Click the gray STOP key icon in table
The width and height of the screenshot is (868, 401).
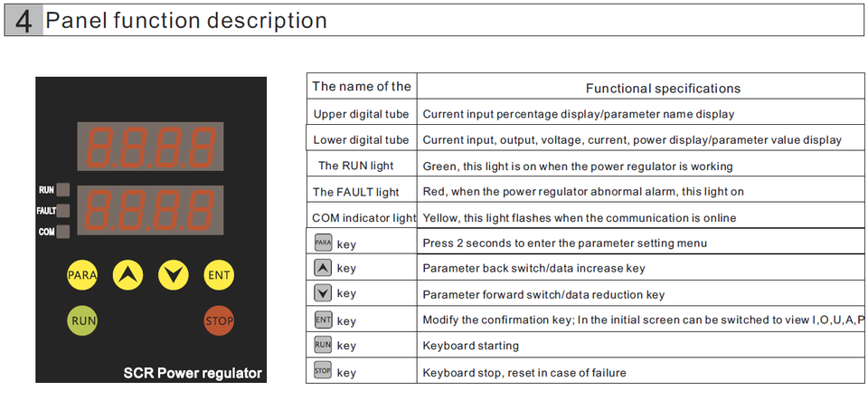[x=323, y=370]
